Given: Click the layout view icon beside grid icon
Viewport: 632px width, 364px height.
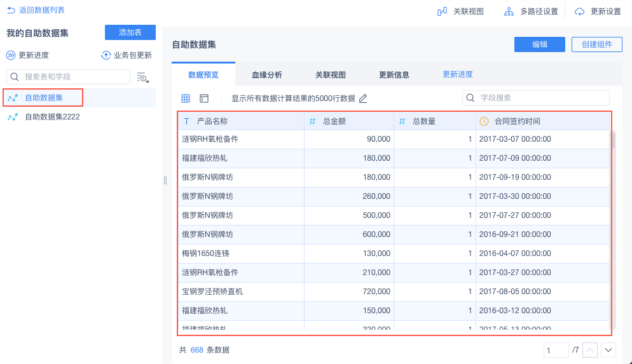Looking at the screenshot, I should click(x=204, y=98).
